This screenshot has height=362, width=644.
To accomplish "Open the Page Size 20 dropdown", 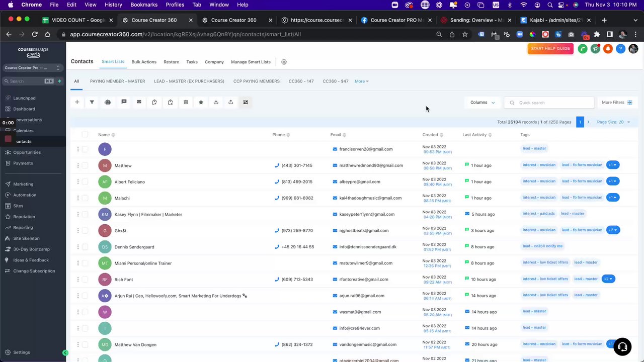I will (x=613, y=122).
